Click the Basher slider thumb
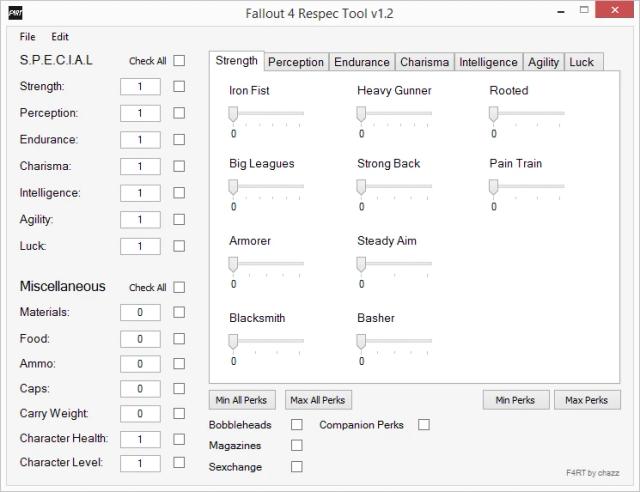Screen dimensions: 640x492 click(361, 341)
